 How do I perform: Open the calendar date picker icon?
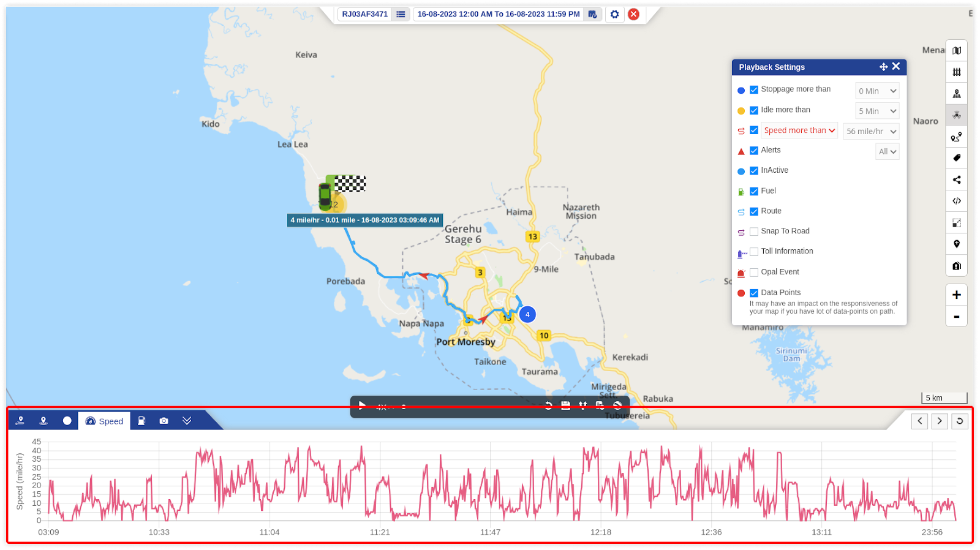pyautogui.click(x=592, y=14)
